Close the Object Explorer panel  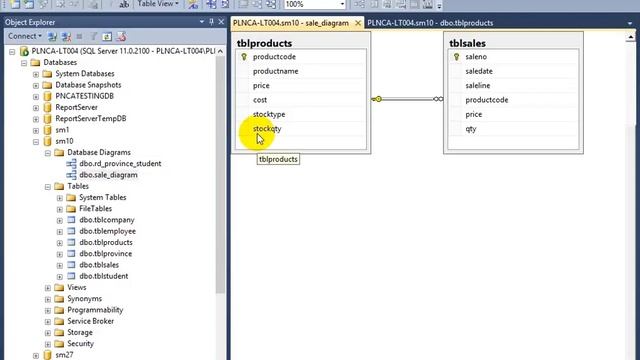pos(221,22)
